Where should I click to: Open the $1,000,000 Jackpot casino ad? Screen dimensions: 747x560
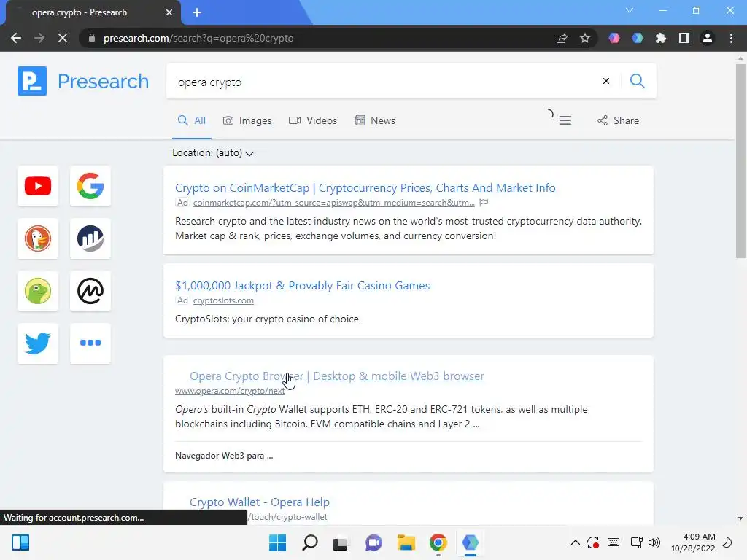pos(302,285)
